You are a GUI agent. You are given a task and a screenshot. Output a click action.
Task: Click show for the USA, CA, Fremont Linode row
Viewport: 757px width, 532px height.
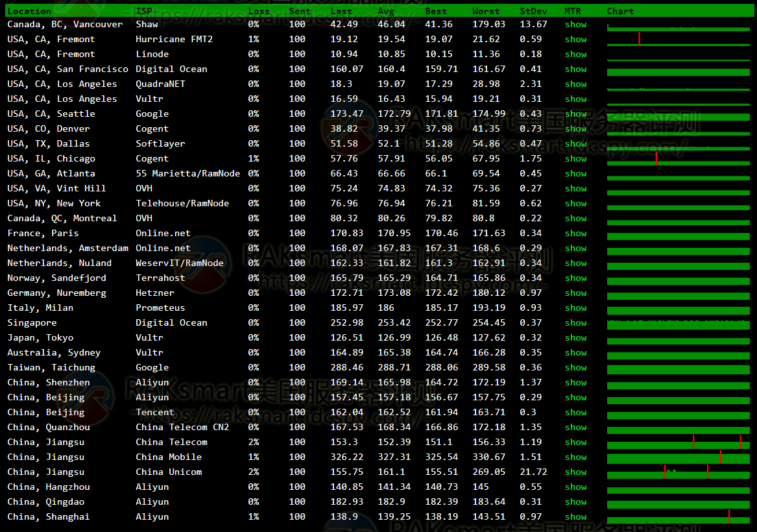click(x=575, y=54)
